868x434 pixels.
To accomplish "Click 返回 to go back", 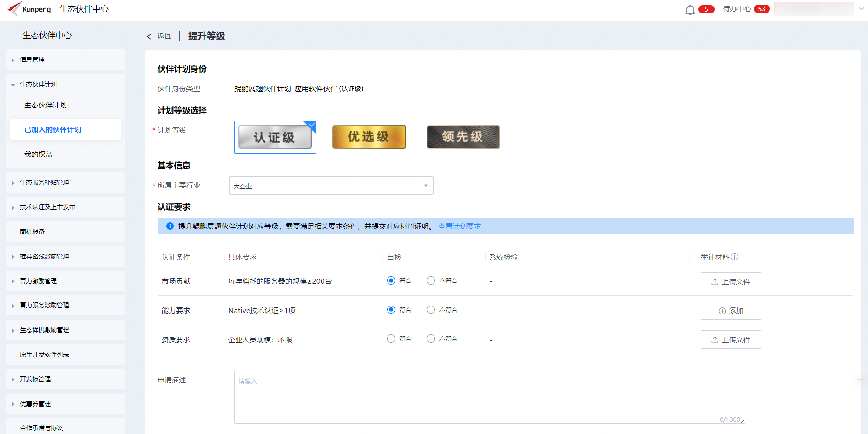I will tap(164, 36).
